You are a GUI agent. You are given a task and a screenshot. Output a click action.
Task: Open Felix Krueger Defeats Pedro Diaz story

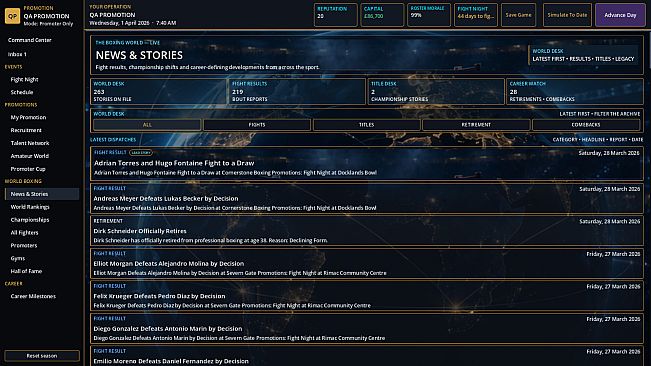[x=367, y=295]
